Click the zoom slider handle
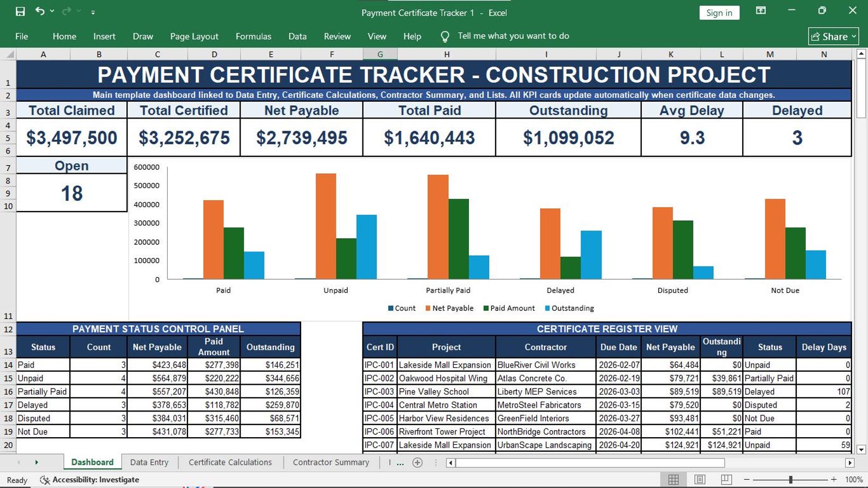Screen dimensions: 868x488 click(790, 479)
